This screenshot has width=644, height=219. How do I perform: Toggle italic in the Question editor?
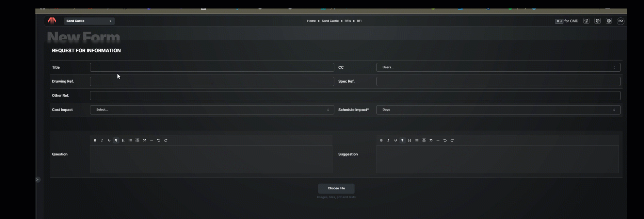102,140
